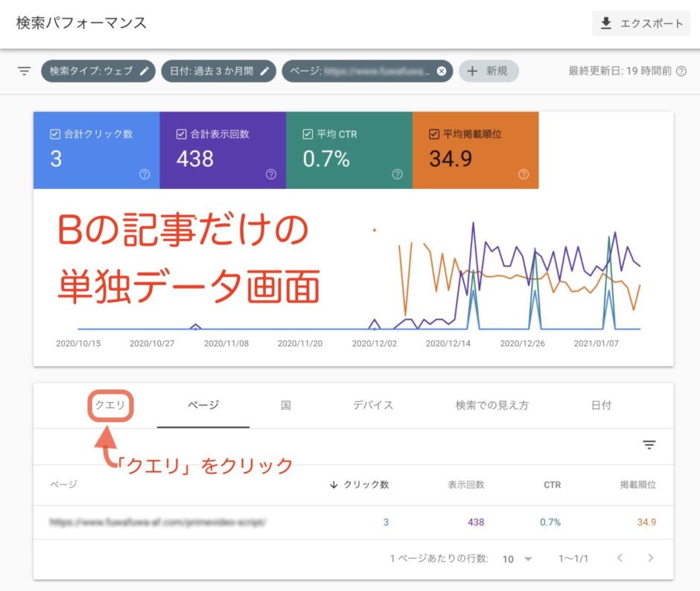The height and width of the screenshot is (591, 700).
Task: Add a new filter with the 新規 button
Action: point(489,71)
